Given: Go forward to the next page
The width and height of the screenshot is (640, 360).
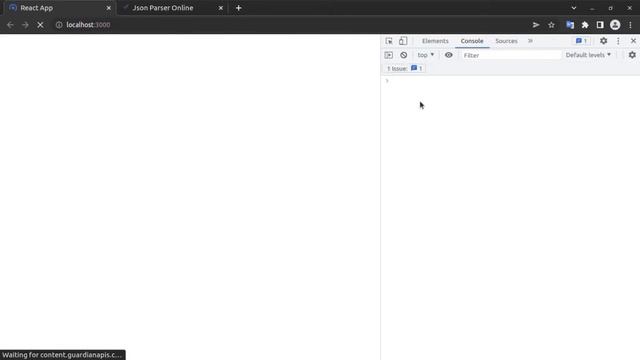Looking at the screenshot, I should coord(25,25).
